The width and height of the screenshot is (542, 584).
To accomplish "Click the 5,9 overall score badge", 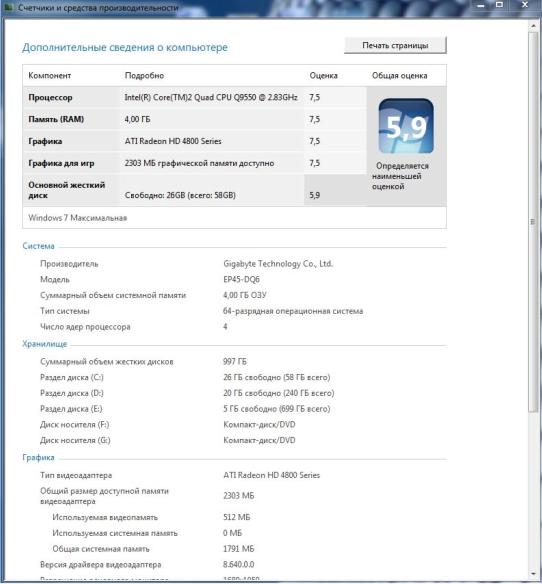I will click(x=406, y=126).
